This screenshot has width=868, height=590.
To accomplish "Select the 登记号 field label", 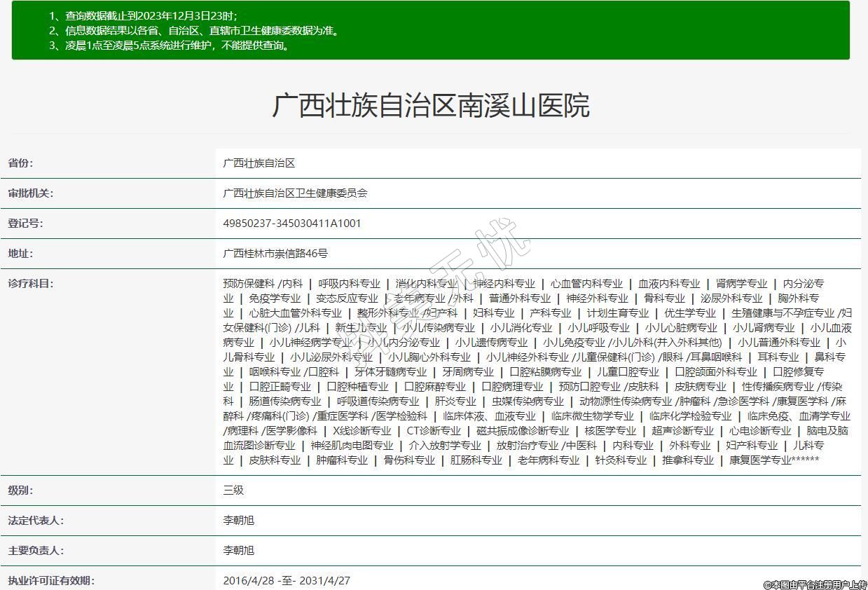I will pyautogui.click(x=25, y=224).
